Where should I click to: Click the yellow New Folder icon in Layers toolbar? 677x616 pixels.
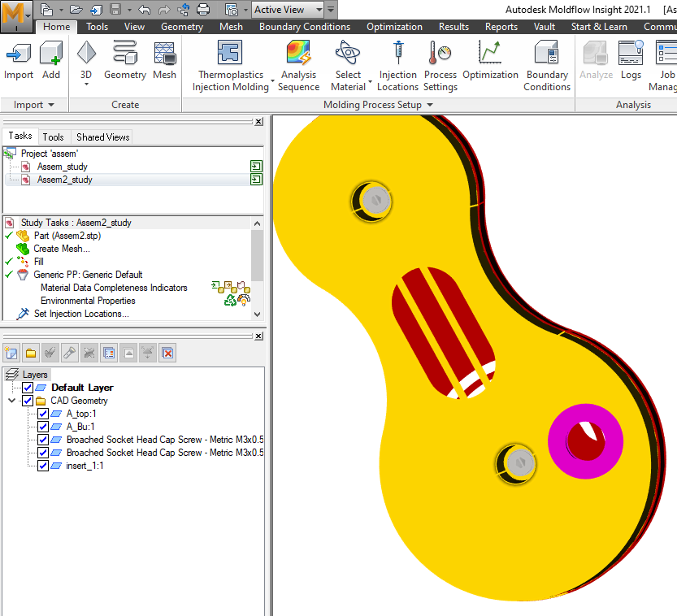pyautogui.click(x=31, y=354)
